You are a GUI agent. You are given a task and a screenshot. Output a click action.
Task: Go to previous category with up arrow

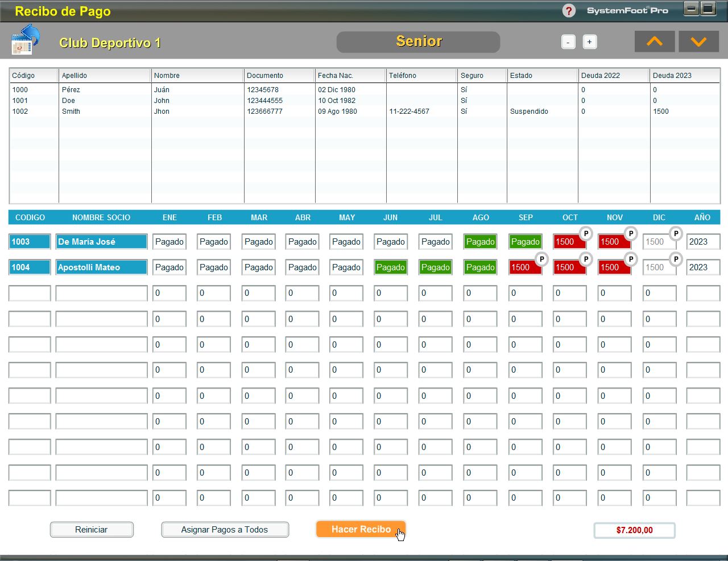click(x=655, y=42)
